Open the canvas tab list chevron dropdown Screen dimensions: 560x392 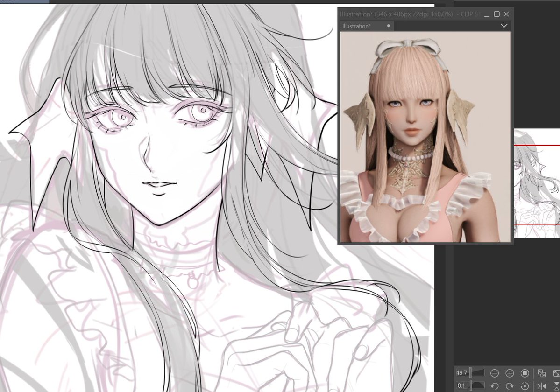[504, 26]
